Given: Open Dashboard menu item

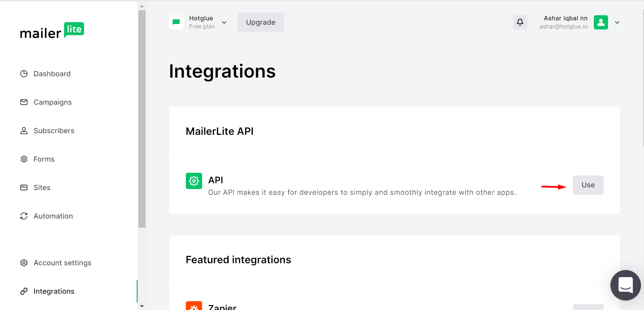Looking at the screenshot, I should coord(52,74).
